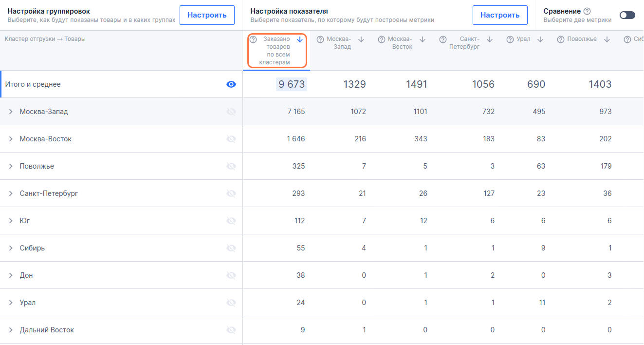
Task: Sort by Санкт-Петербург column arrow
Action: pos(490,39)
